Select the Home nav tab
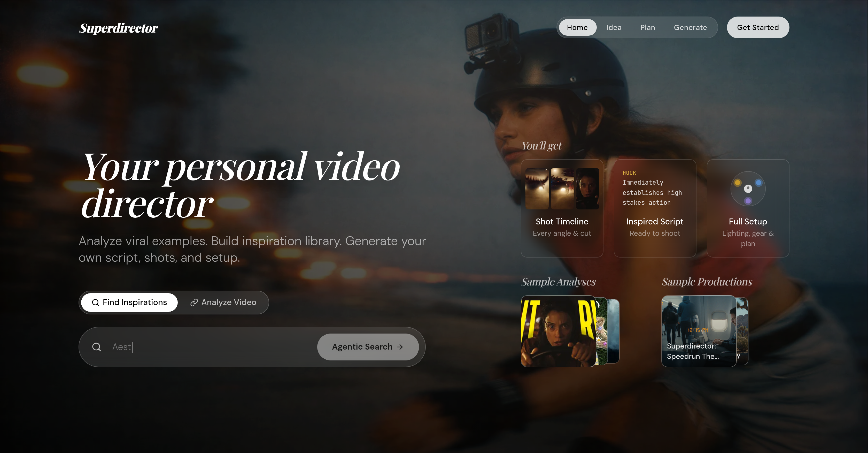This screenshot has width=868, height=453. [577, 27]
